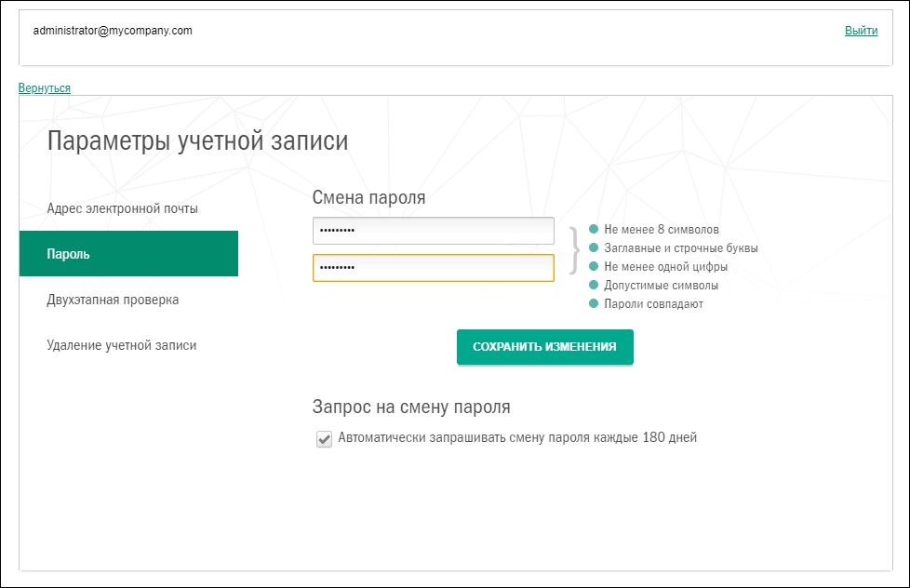This screenshot has height=588, width=910.
Task: Click green dot beside Заглавные и строчные буквы
Action: tap(594, 247)
